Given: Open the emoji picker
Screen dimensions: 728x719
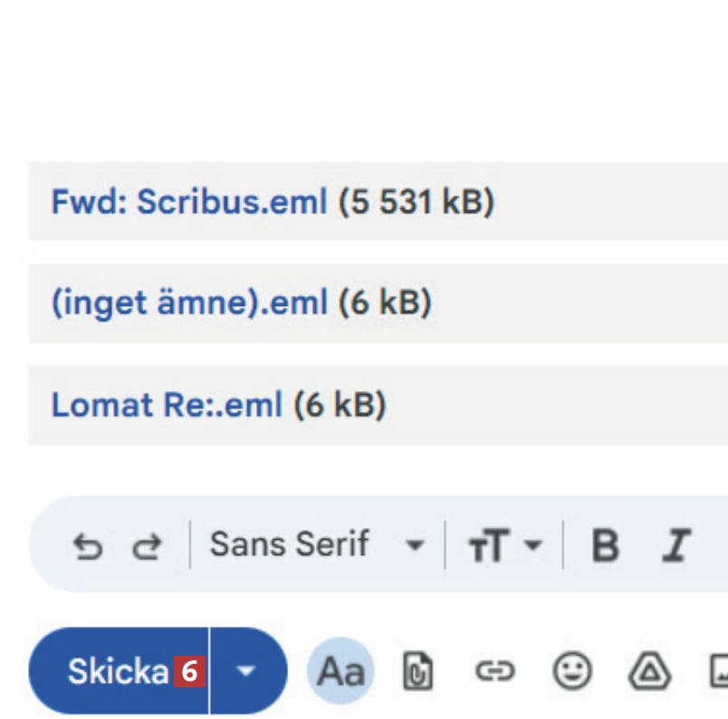Looking at the screenshot, I should click(x=572, y=672).
